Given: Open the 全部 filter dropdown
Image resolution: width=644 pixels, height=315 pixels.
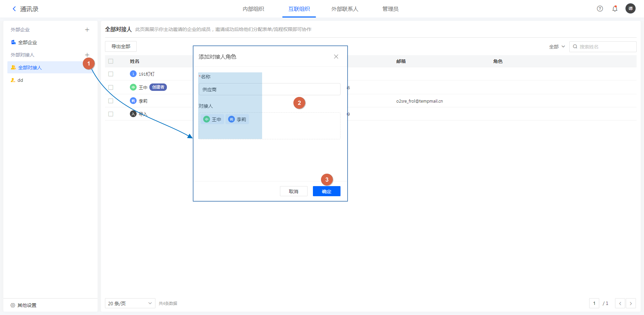Looking at the screenshot, I should [x=557, y=47].
